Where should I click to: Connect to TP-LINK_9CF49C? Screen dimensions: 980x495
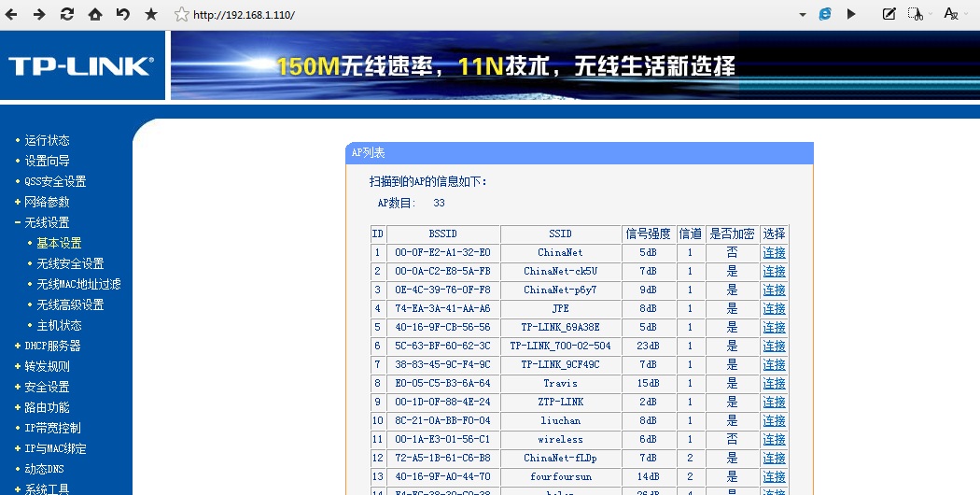774,365
